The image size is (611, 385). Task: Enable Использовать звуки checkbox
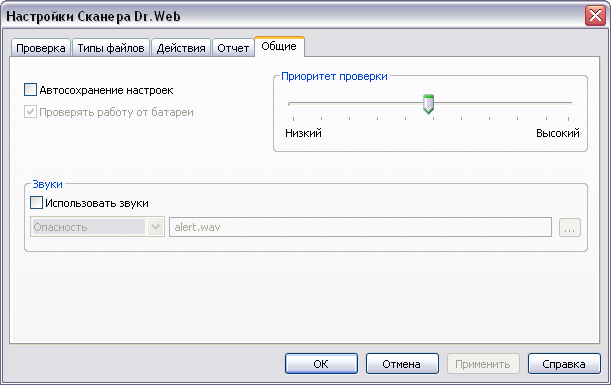tap(36, 203)
